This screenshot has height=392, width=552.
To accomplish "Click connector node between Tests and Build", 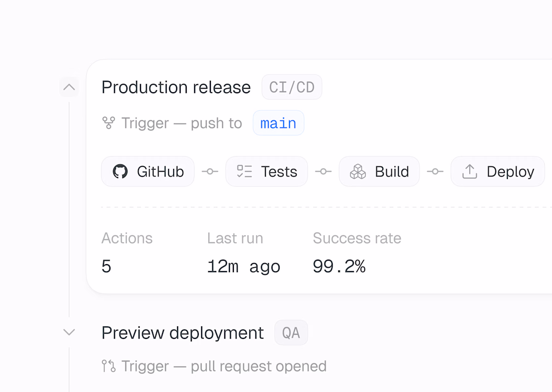I will coord(323,171).
